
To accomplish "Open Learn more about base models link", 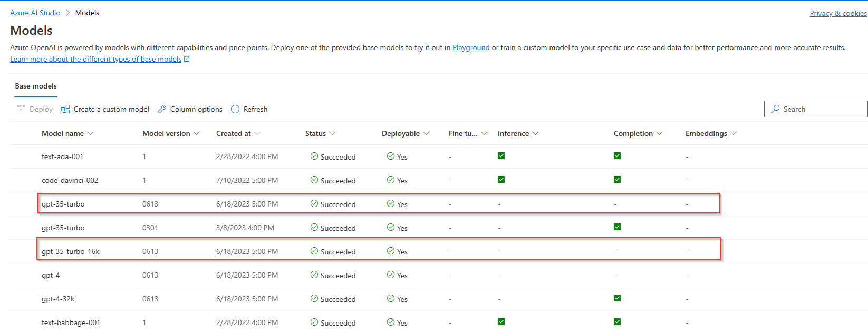I will pyautogui.click(x=96, y=59).
